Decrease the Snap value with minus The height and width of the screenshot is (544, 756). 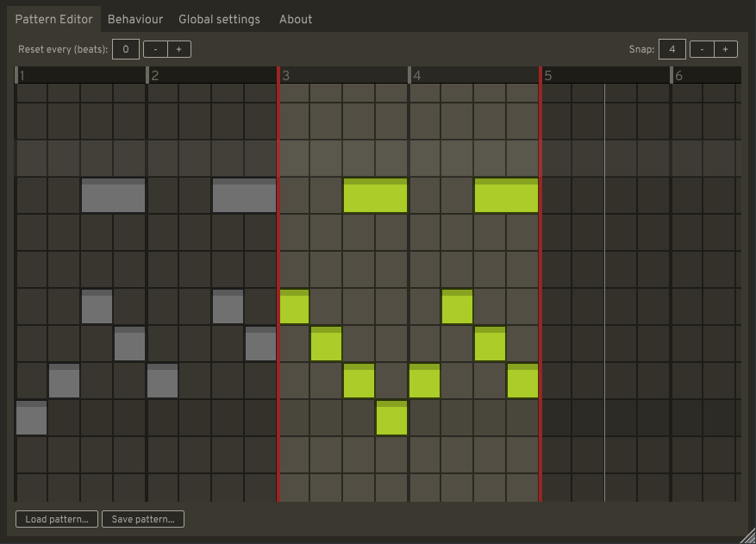(x=702, y=49)
